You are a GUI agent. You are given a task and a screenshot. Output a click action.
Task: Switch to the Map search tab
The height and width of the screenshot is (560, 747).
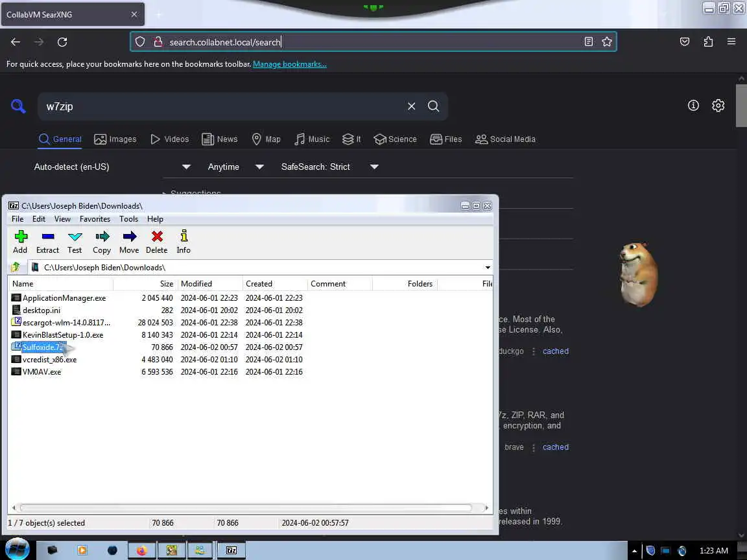click(x=266, y=139)
